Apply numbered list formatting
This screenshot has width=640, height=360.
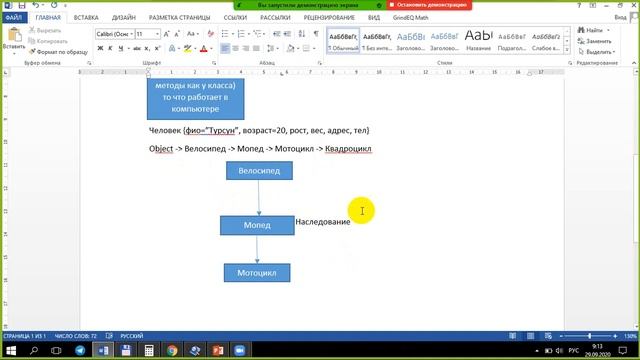click(241, 34)
